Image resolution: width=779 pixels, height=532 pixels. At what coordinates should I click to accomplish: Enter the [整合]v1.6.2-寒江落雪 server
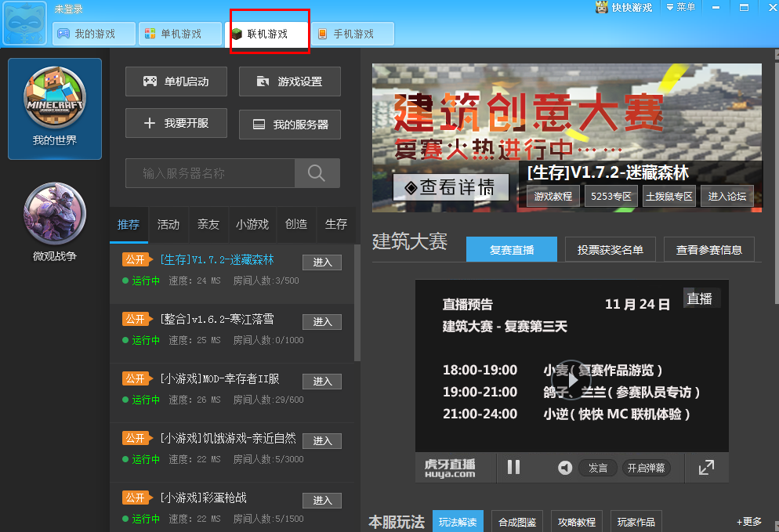tap(322, 322)
